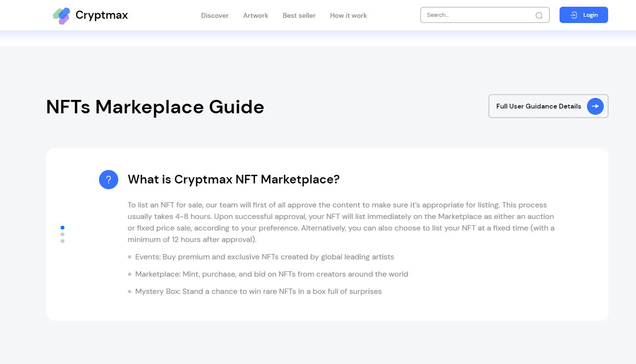Click the login arrow icon in Login button
The width and height of the screenshot is (636, 364).
[574, 15]
